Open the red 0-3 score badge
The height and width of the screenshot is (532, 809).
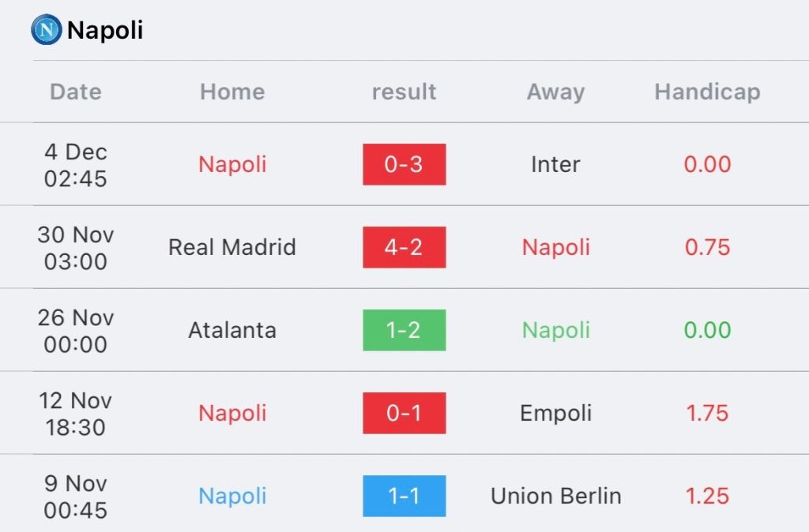tap(404, 164)
